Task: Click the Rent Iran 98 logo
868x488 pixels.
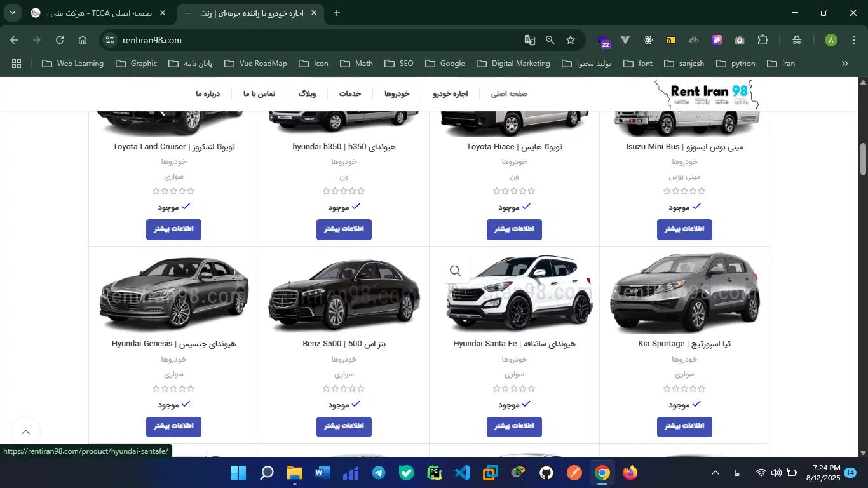Action: [707, 94]
